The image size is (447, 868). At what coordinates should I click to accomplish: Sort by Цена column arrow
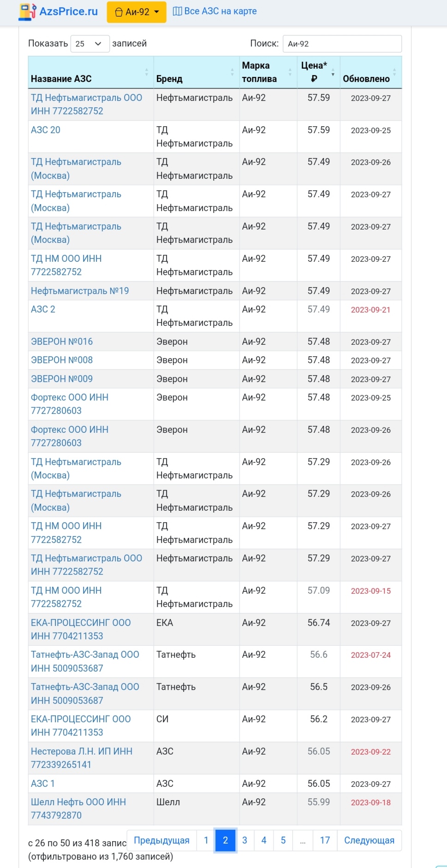pyautogui.click(x=333, y=72)
